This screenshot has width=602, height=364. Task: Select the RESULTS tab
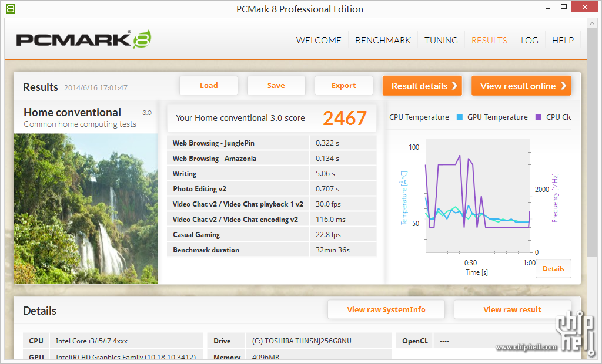[489, 41]
